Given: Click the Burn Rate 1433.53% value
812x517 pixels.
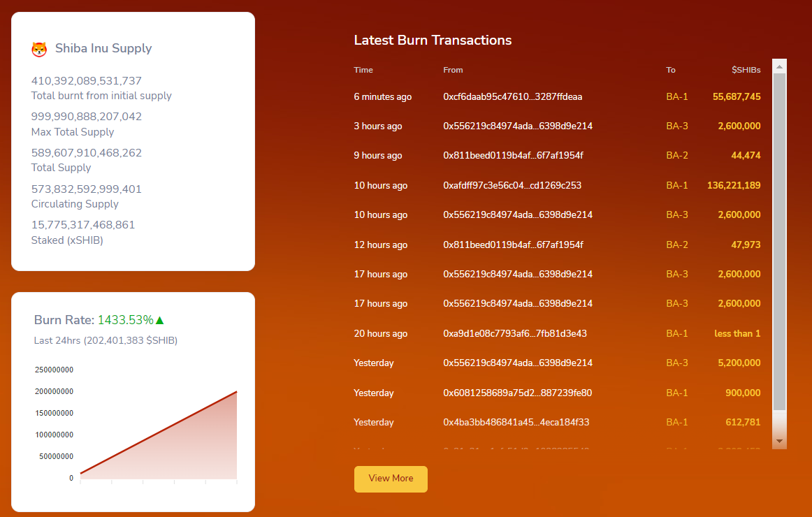Looking at the screenshot, I should coord(125,321).
